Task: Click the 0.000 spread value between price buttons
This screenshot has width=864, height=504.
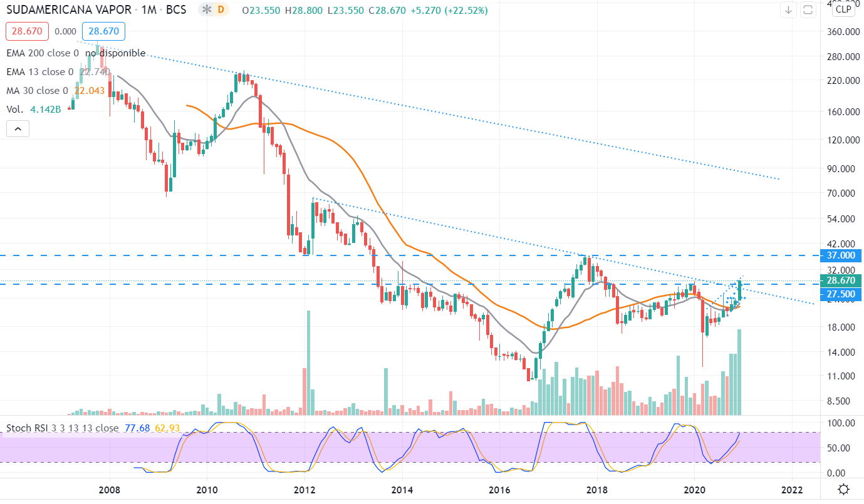Action: 65,31
